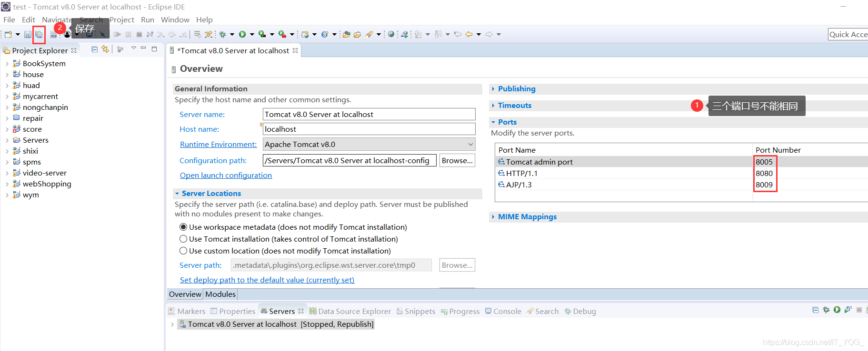Select the nongchanpin project

(45, 107)
